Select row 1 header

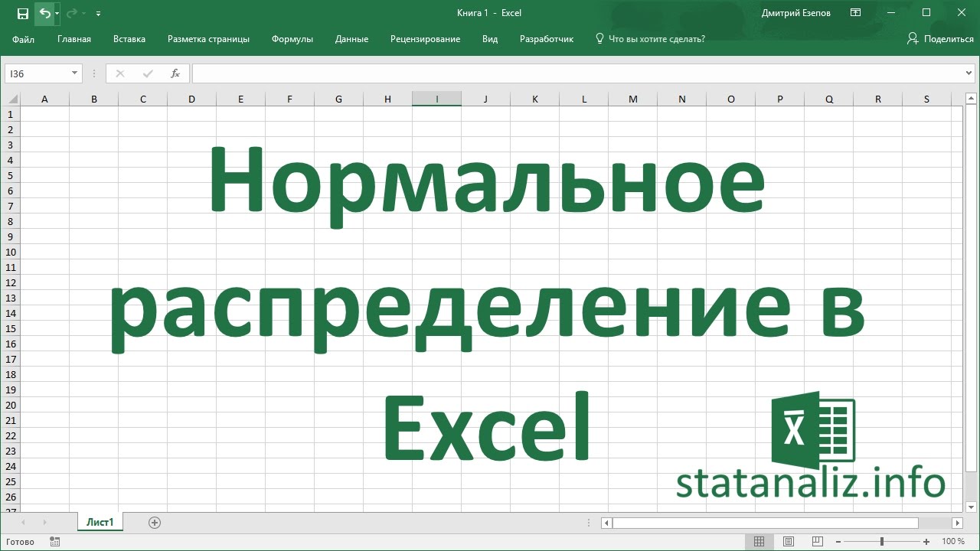tap(10, 114)
